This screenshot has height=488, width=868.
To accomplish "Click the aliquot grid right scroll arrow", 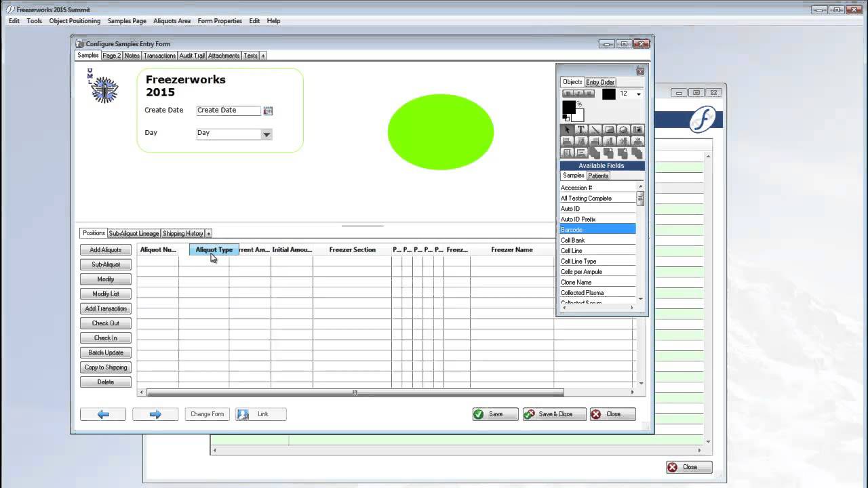I will 632,392.
